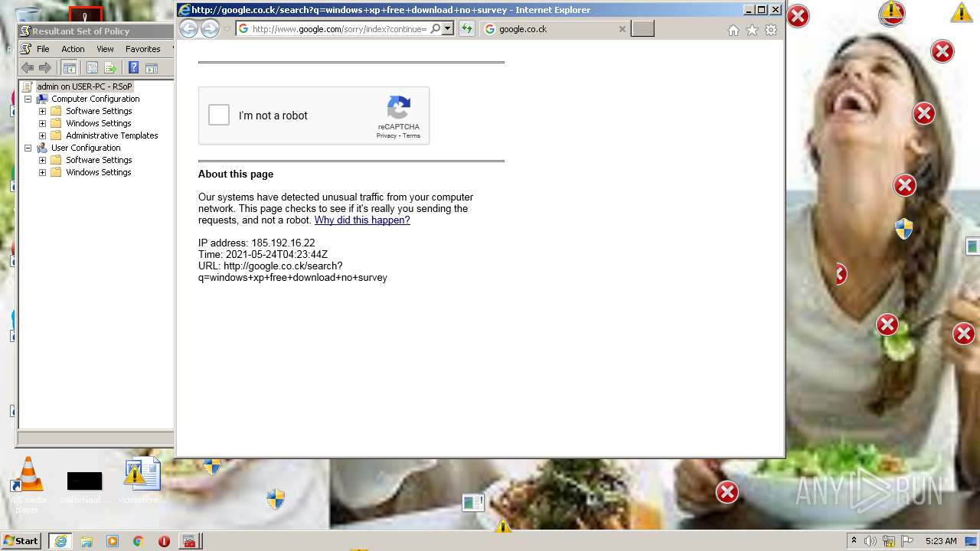This screenshot has height=551, width=980.
Task: Open File menu in Resultant Set of Policy
Action: point(43,48)
